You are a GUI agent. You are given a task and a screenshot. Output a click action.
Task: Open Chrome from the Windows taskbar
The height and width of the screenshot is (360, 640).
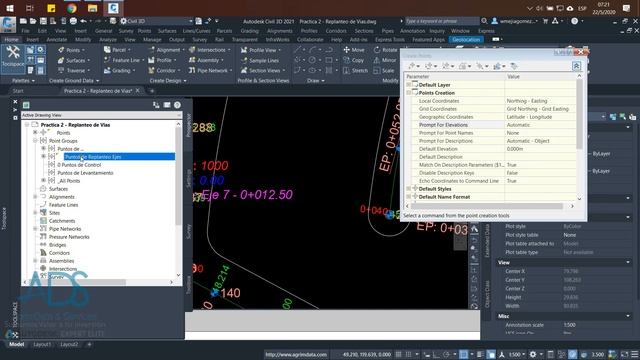72,8
